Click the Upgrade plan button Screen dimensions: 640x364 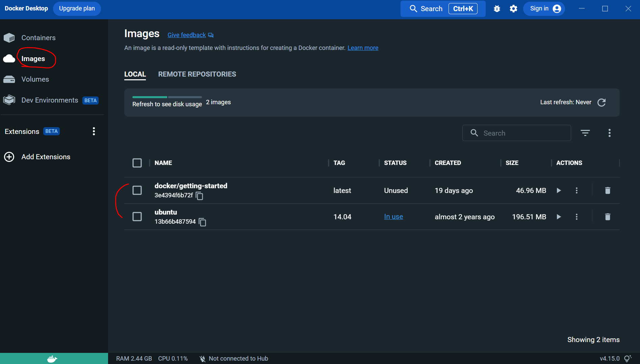[77, 9]
